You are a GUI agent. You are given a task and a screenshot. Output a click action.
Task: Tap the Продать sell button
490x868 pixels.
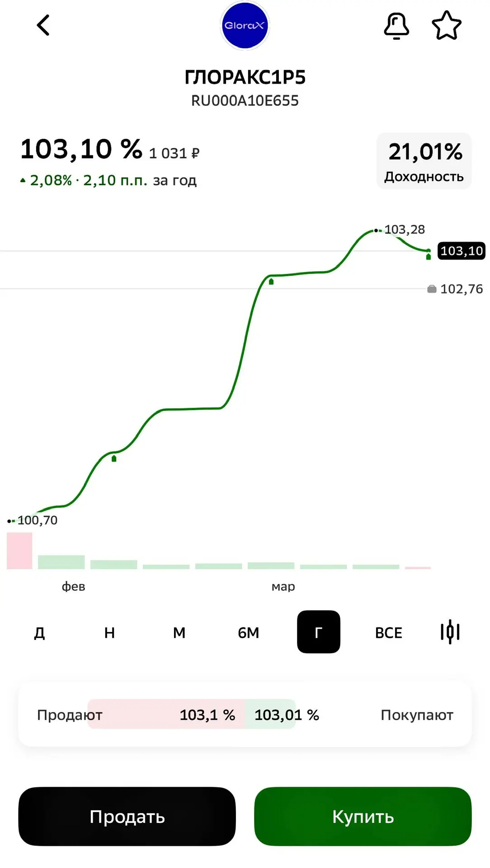click(x=127, y=816)
